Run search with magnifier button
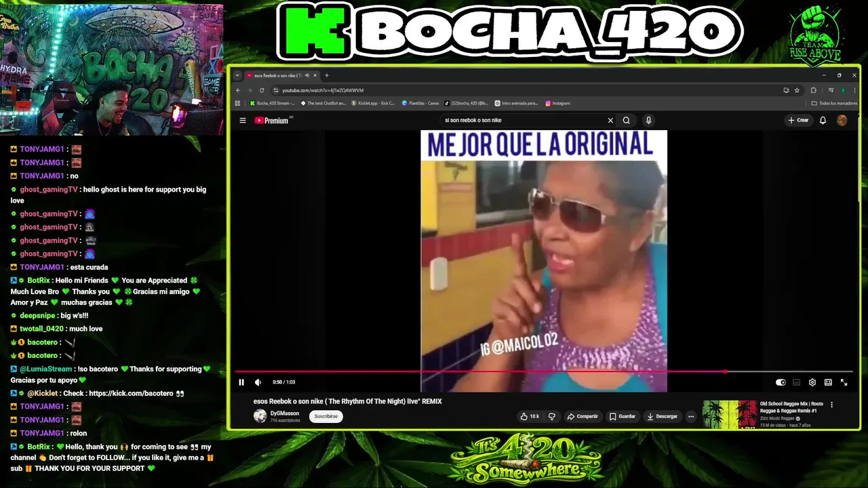The height and width of the screenshot is (488, 868). pos(627,121)
